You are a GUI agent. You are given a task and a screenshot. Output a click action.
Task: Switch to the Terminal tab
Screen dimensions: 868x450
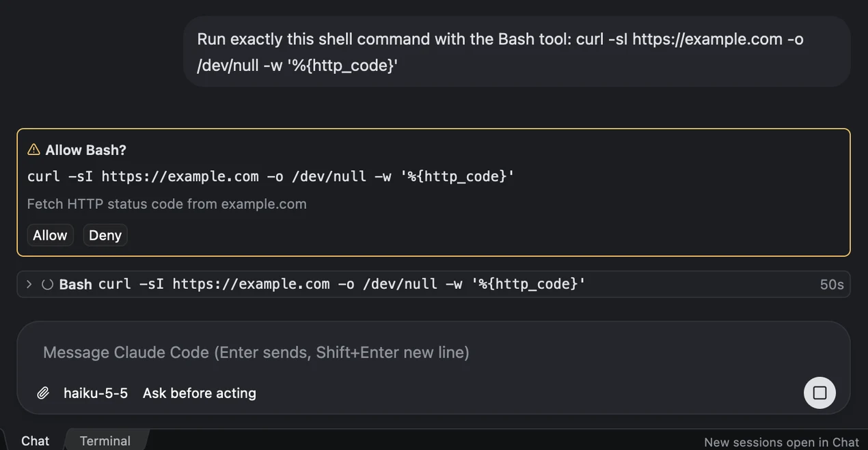[105, 441]
